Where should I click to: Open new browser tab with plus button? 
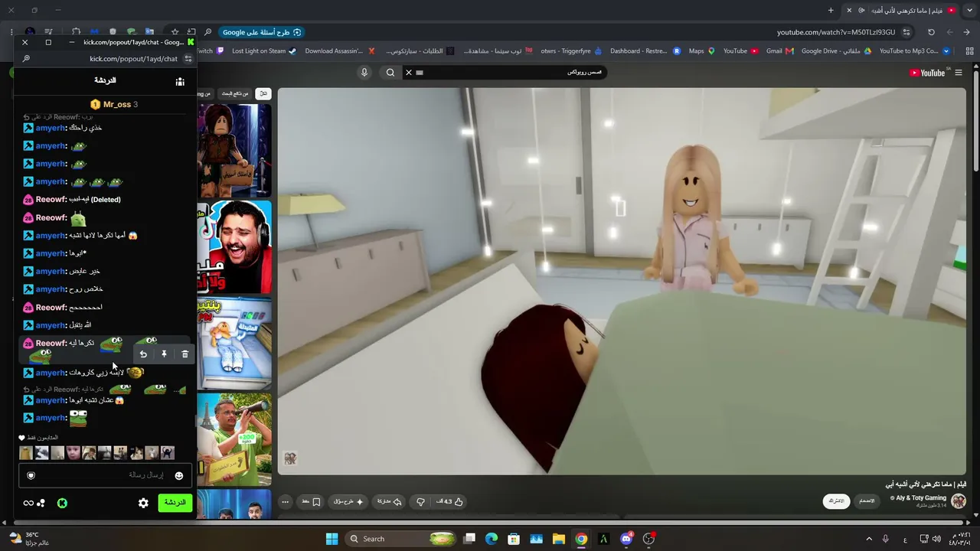coord(831,10)
